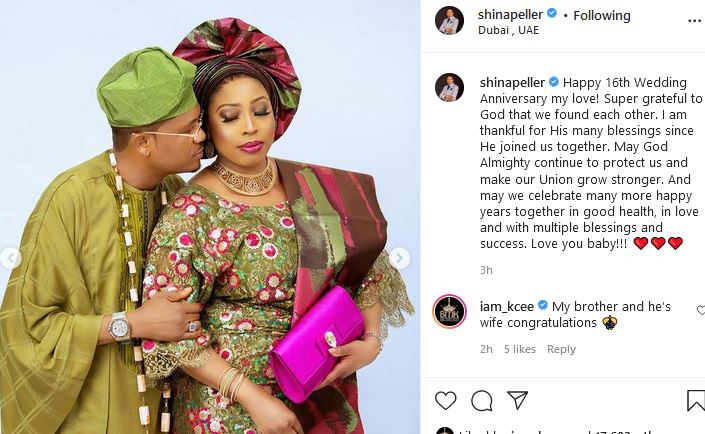Open shinapeller profile picture in header

449,21
